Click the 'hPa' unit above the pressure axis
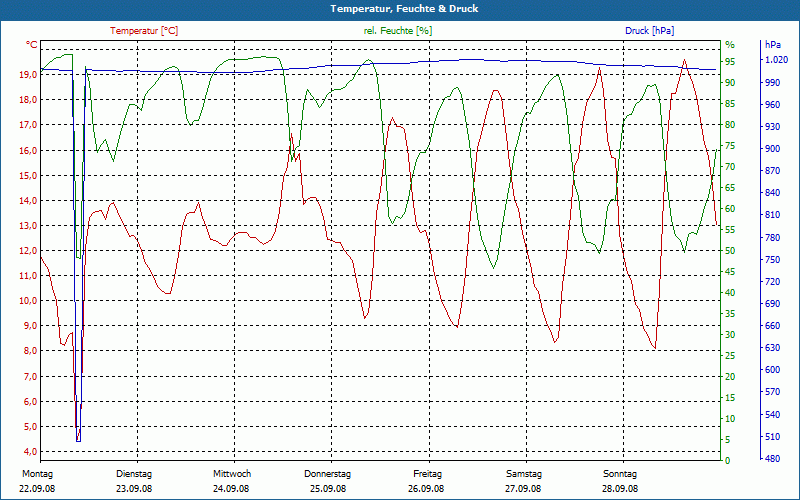The height and width of the screenshot is (500, 800). [773, 45]
